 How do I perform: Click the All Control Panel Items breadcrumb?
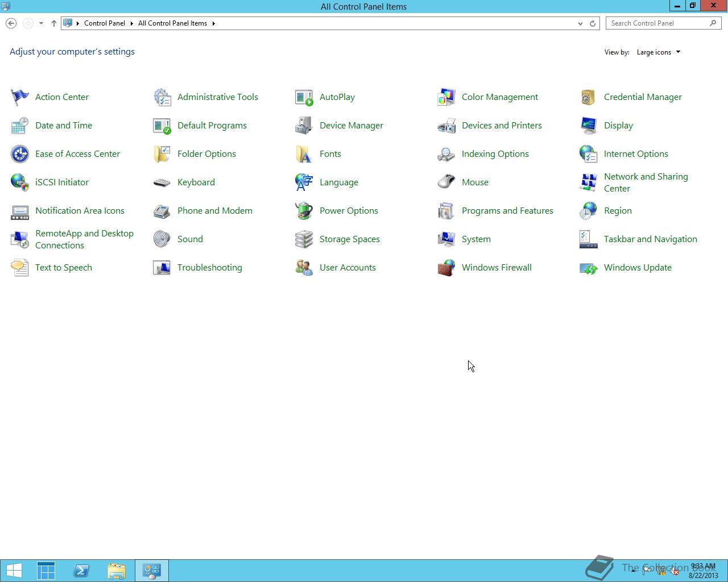172,23
